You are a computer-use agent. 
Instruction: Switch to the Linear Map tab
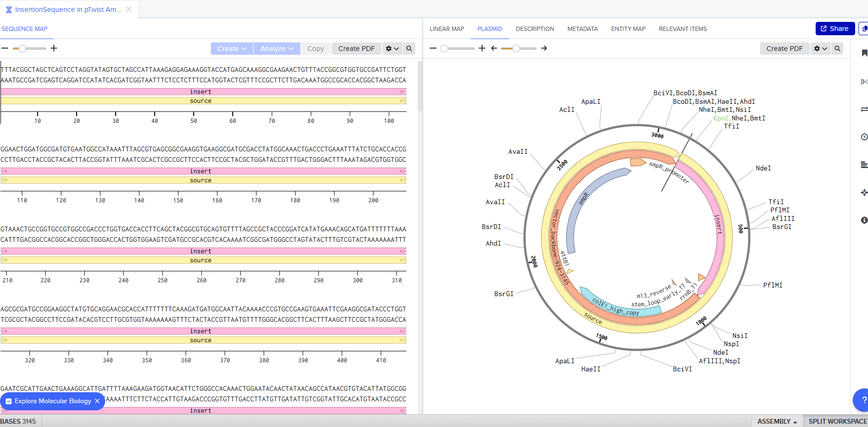click(x=446, y=29)
